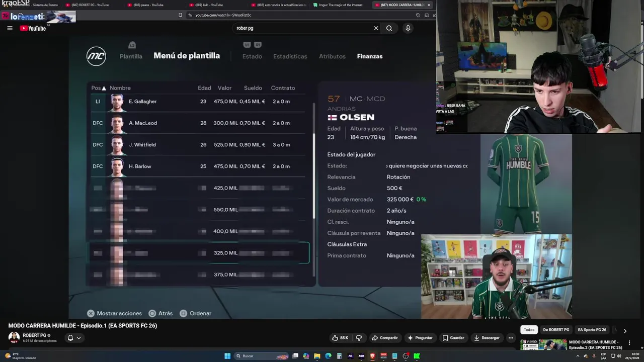Image resolution: width=644 pixels, height=362 pixels.
Task: Click 'Mostrar acciones' prompt in video
Action: 114,313
